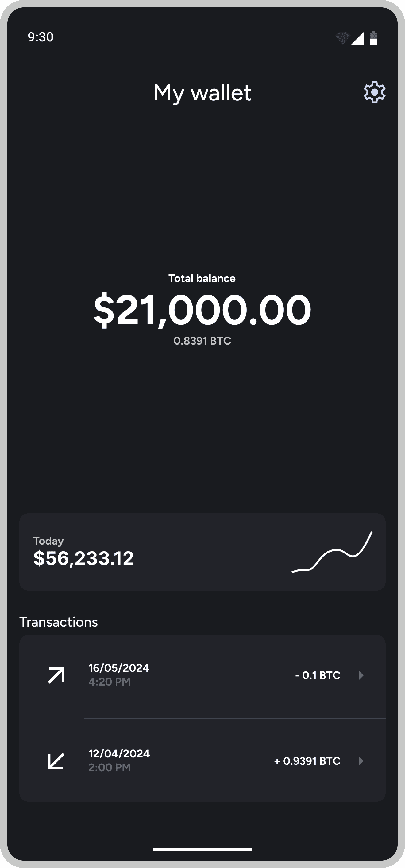Image resolution: width=405 pixels, height=868 pixels.
Task: Open settings with the gear icon
Action: (374, 92)
